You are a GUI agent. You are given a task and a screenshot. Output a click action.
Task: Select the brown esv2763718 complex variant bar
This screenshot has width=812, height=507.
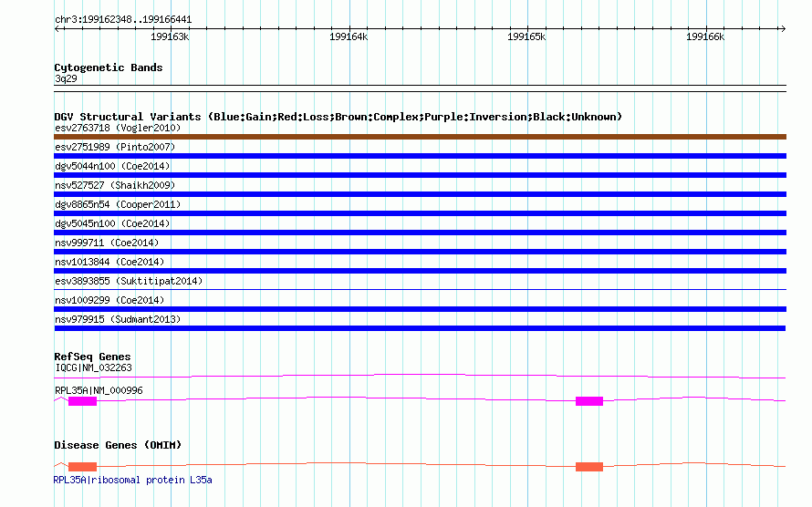point(420,137)
